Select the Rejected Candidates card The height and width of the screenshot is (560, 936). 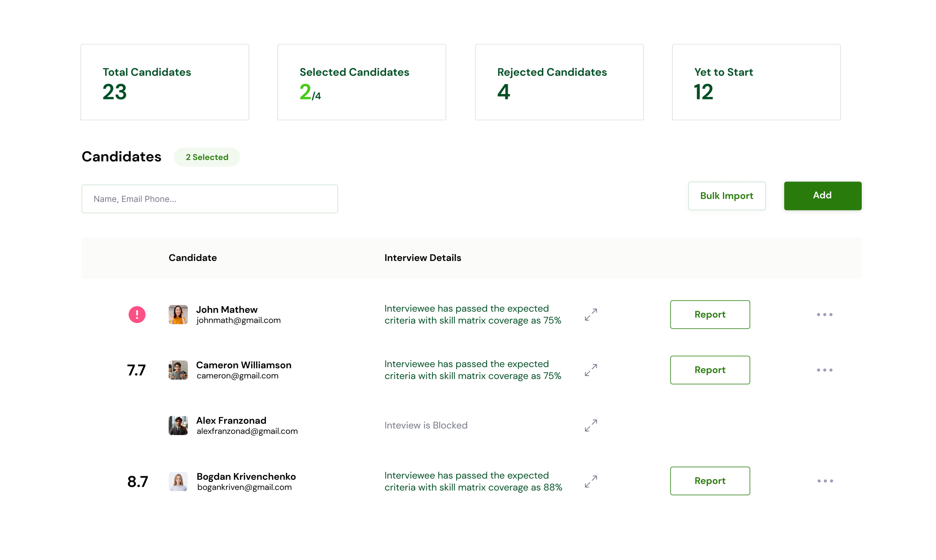[x=559, y=82]
